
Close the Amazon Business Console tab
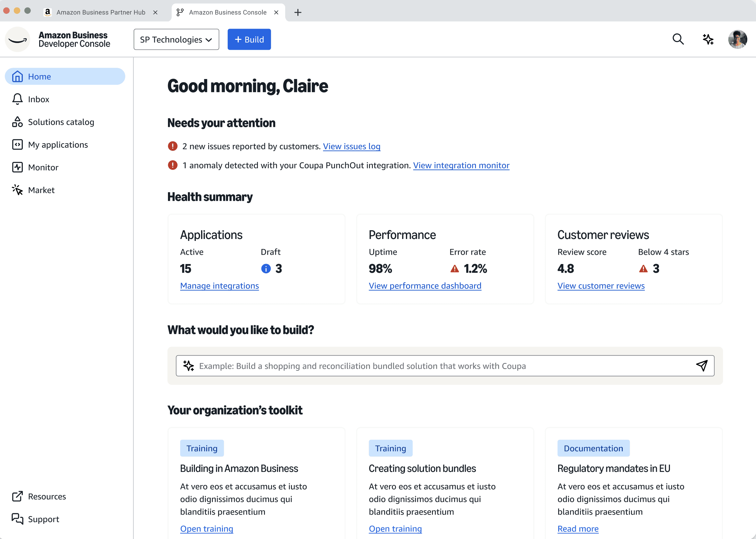[x=276, y=12]
